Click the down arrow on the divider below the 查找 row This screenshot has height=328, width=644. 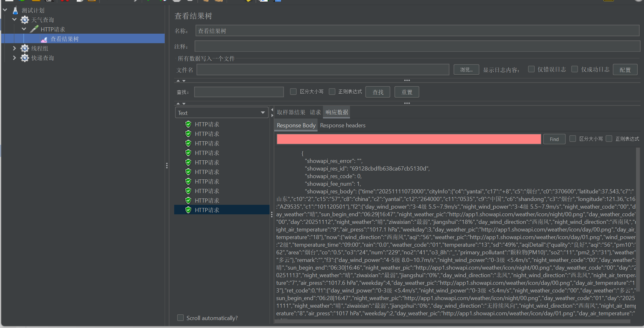[184, 104]
